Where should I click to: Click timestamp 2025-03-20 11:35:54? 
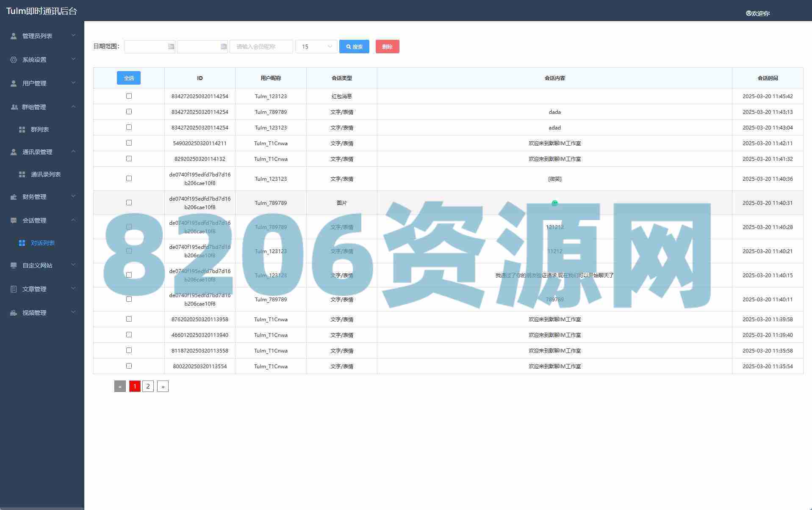[768, 367]
